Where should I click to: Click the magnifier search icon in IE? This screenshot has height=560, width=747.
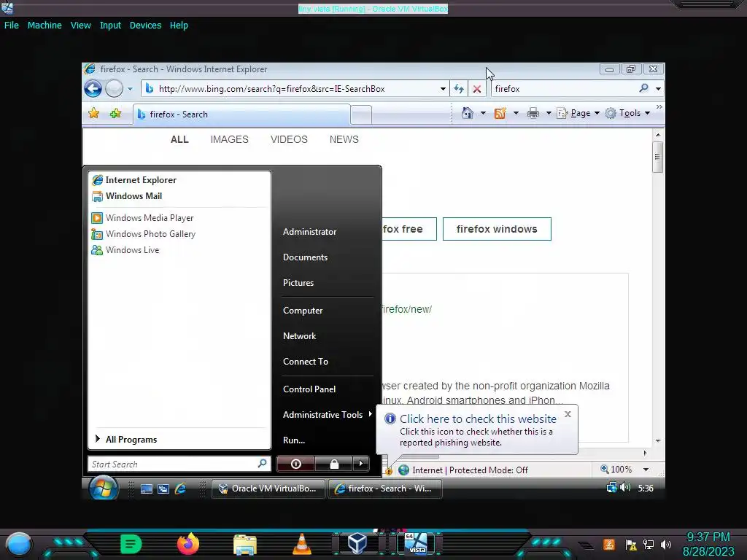[x=644, y=88]
